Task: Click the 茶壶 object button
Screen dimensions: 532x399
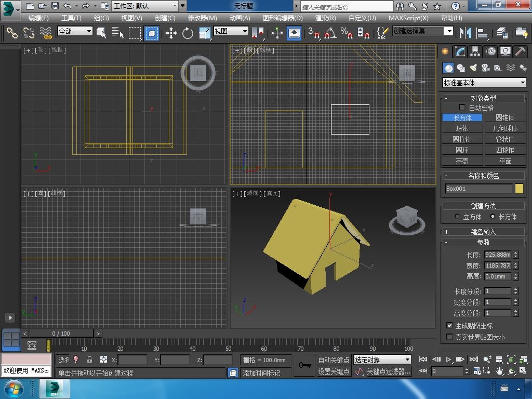Action: click(462, 161)
